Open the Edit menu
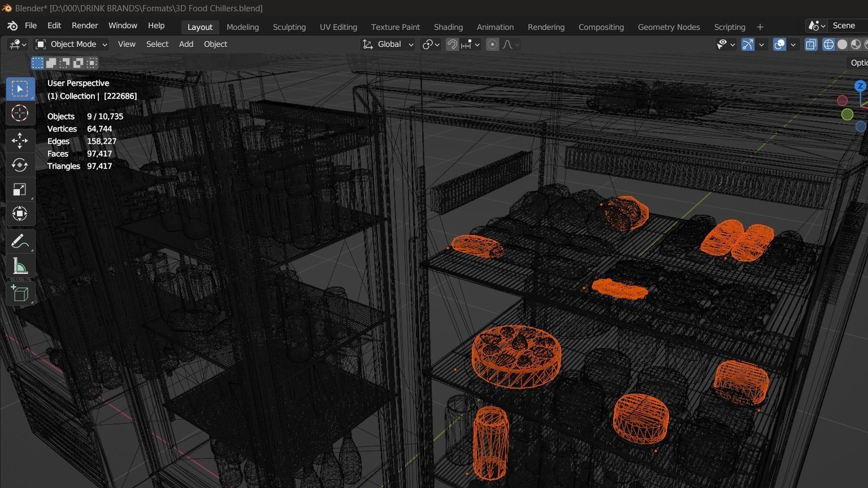Viewport: 868px width, 488px height. pyautogui.click(x=54, y=25)
